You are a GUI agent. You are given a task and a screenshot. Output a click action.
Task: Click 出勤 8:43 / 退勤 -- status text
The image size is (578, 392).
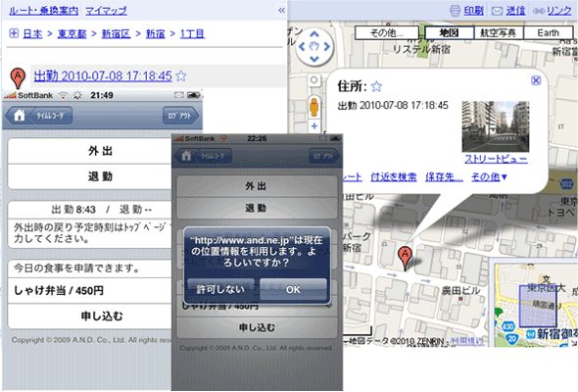click(101, 210)
